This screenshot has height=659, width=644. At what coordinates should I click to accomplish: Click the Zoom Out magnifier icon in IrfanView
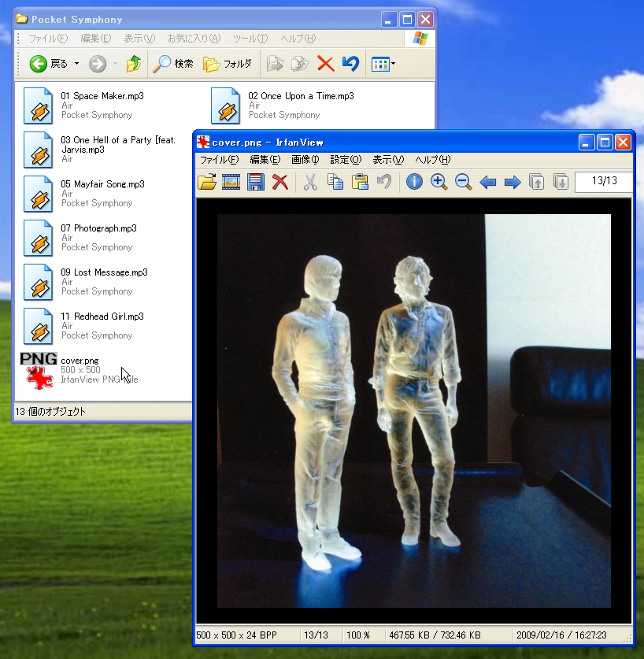pos(463,182)
